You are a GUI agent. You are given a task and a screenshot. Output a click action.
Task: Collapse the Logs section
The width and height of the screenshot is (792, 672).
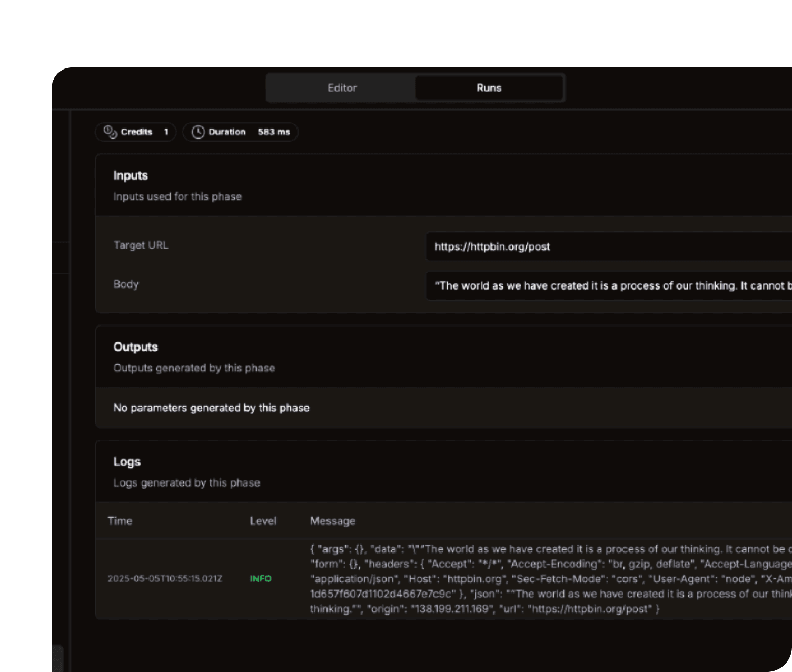tap(126, 461)
